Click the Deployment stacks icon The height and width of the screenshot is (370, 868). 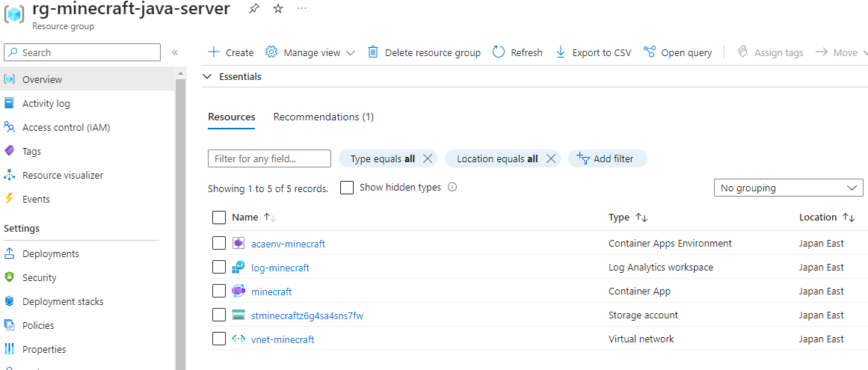click(x=10, y=301)
